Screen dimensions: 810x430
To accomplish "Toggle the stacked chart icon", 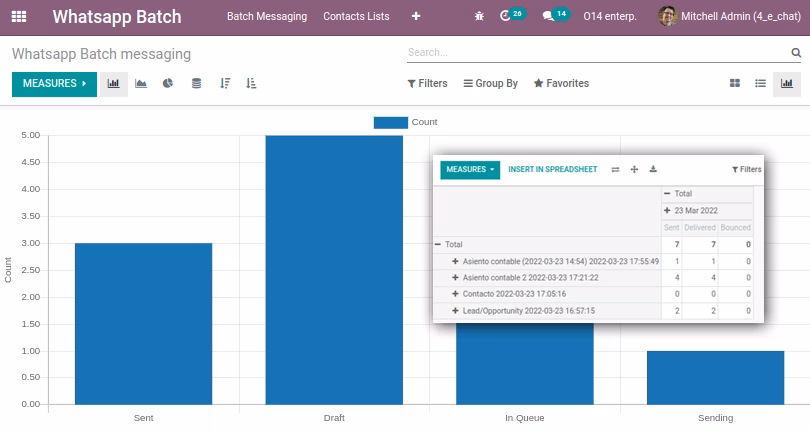I will click(196, 84).
